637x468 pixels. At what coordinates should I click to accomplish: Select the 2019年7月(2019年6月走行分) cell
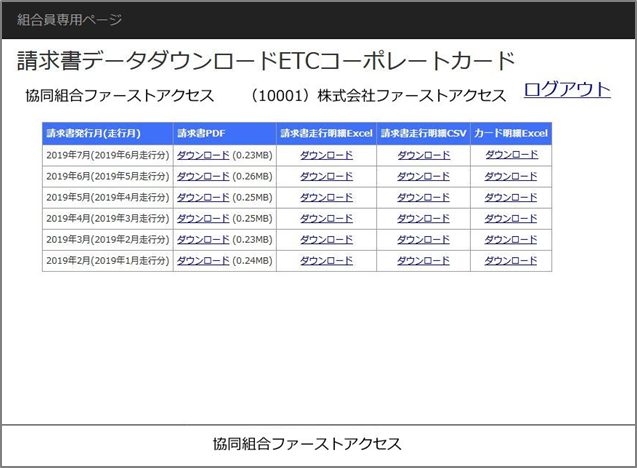pyautogui.click(x=108, y=155)
